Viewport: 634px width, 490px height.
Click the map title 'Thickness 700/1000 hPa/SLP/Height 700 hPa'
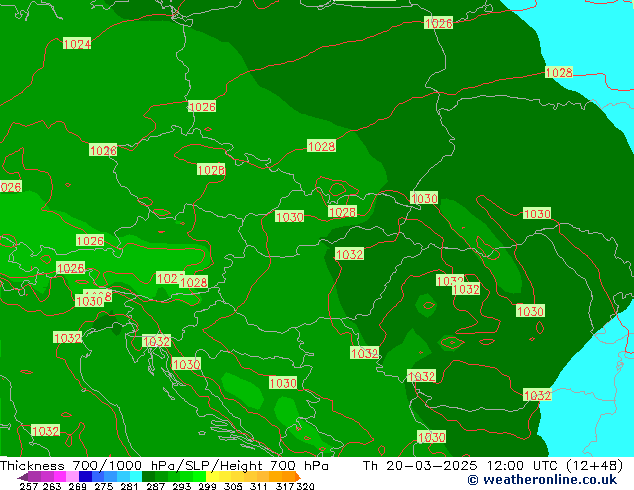click(x=164, y=465)
